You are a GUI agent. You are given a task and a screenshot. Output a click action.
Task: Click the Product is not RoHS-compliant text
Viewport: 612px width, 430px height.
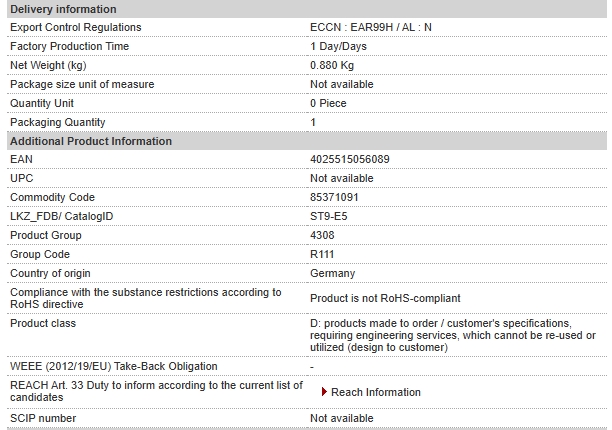coord(385,299)
